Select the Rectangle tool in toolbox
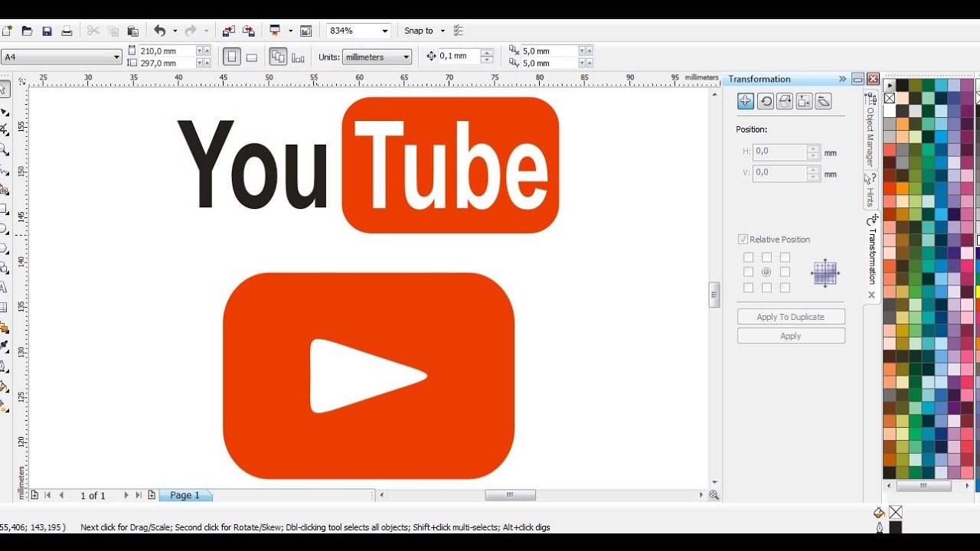Viewport: 980px width, 551px height. [x=4, y=208]
